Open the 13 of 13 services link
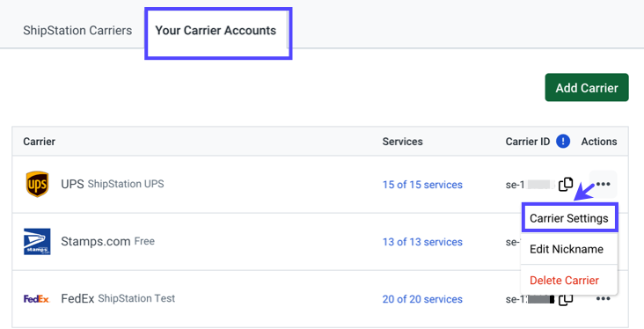The height and width of the screenshot is (329, 644). (422, 242)
